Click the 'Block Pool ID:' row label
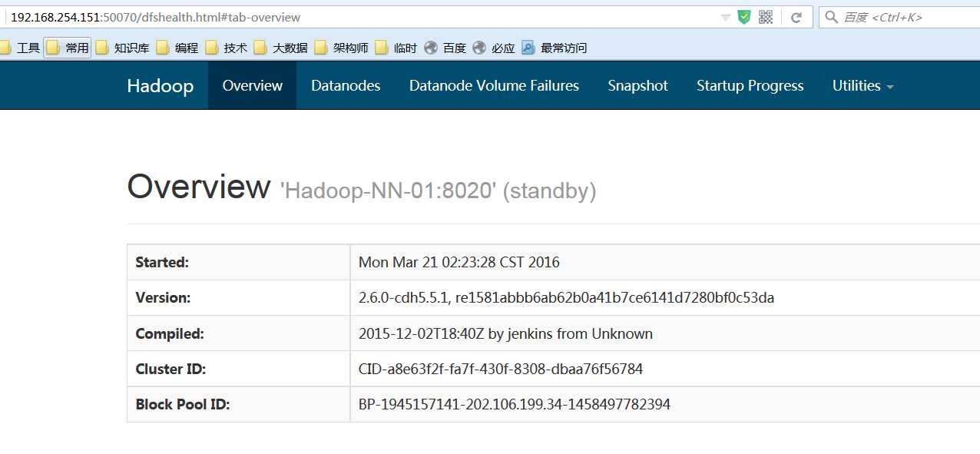 [183, 404]
